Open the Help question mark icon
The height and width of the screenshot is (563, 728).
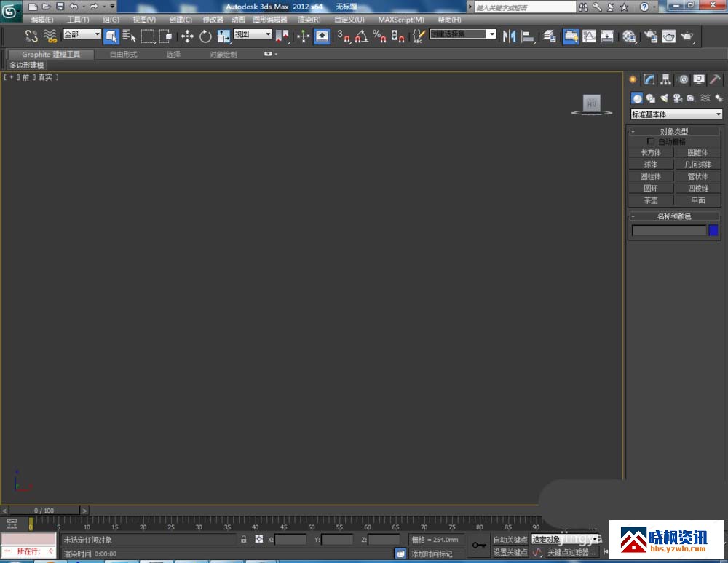[644, 7]
